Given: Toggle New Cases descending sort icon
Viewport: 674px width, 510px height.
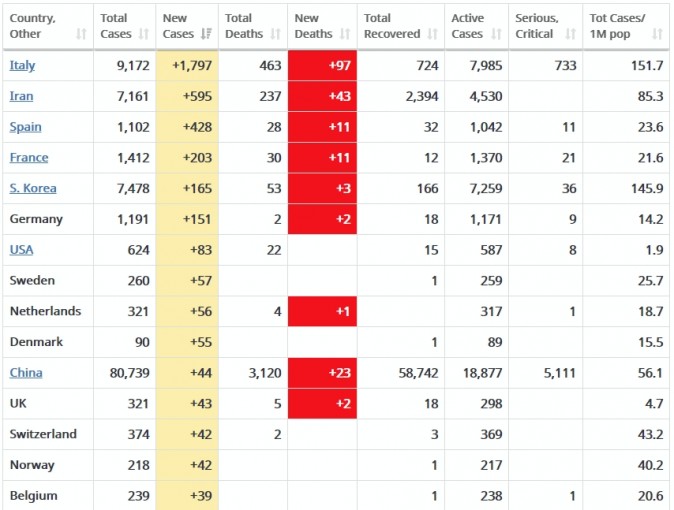Looking at the screenshot, I should [206, 34].
